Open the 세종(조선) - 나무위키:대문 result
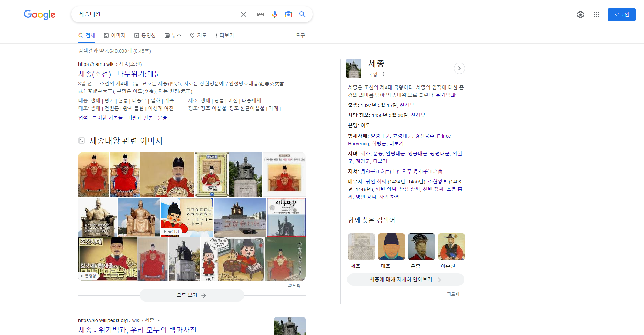The width and height of the screenshot is (644, 335). click(x=120, y=74)
